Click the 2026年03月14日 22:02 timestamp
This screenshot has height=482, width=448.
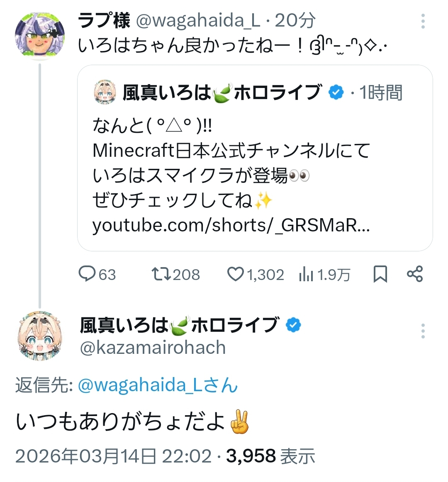point(113,456)
